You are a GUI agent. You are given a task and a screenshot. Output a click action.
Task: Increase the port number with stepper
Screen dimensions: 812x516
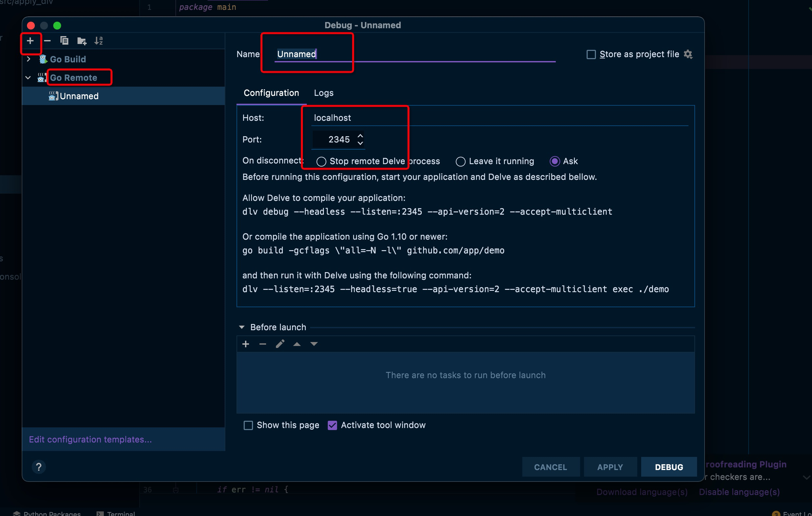[360, 136]
